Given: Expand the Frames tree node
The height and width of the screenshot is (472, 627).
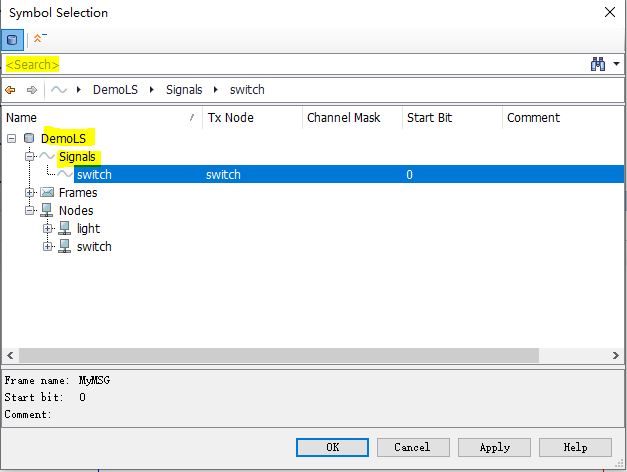Looking at the screenshot, I should point(30,192).
